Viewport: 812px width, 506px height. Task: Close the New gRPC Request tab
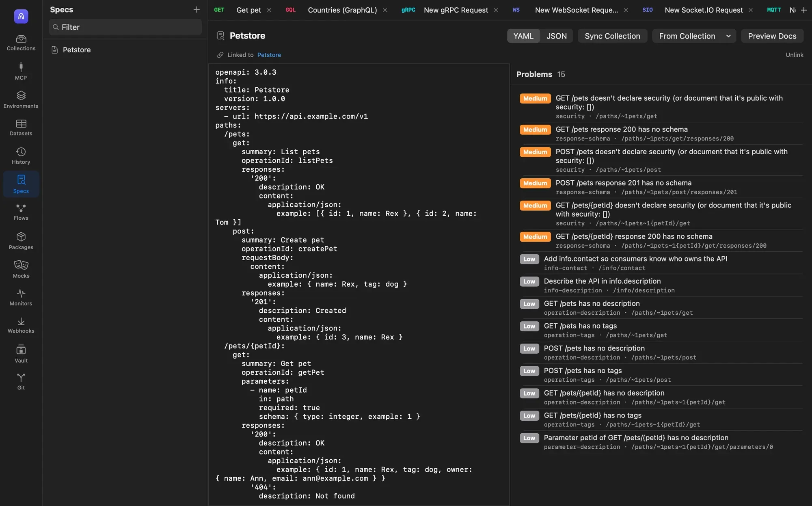coord(496,10)
